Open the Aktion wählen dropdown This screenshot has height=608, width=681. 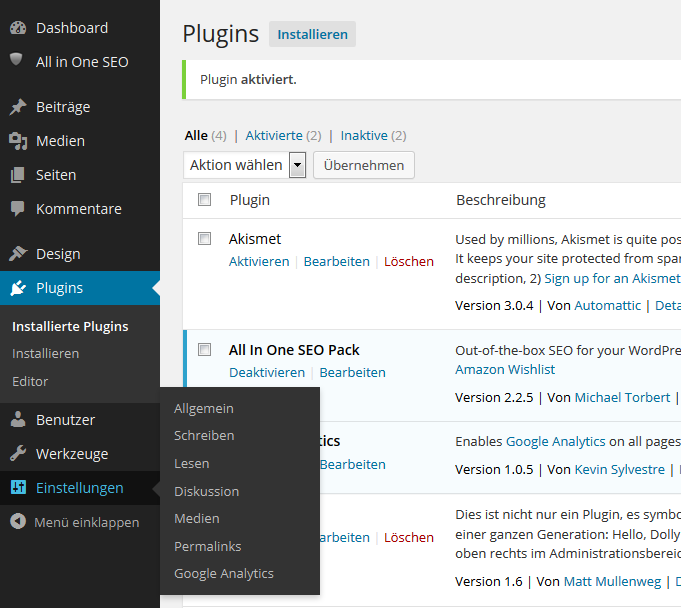click(245, 165)
